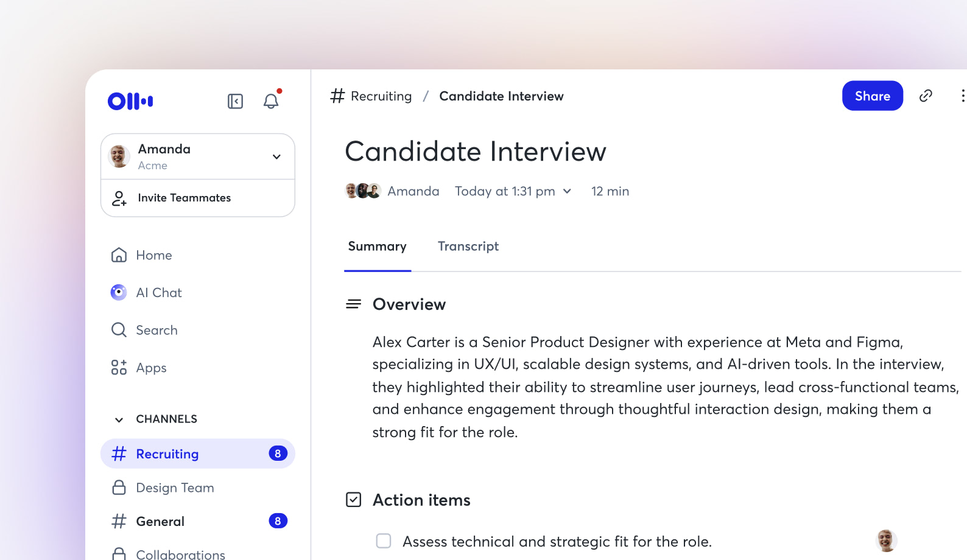Click the Action items checkbox icon
The height and width of the screenshot is (560, 967).
[x=354, y=500]
